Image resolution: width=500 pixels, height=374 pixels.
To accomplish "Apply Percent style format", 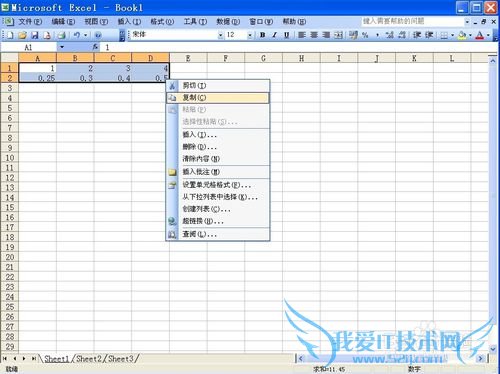I will tap(365, 35).
